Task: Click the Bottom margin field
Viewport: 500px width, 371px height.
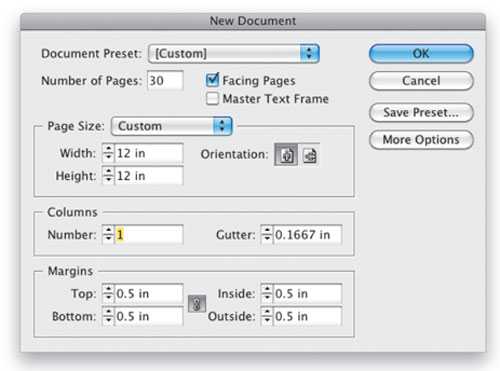Action: coord(149,316)
